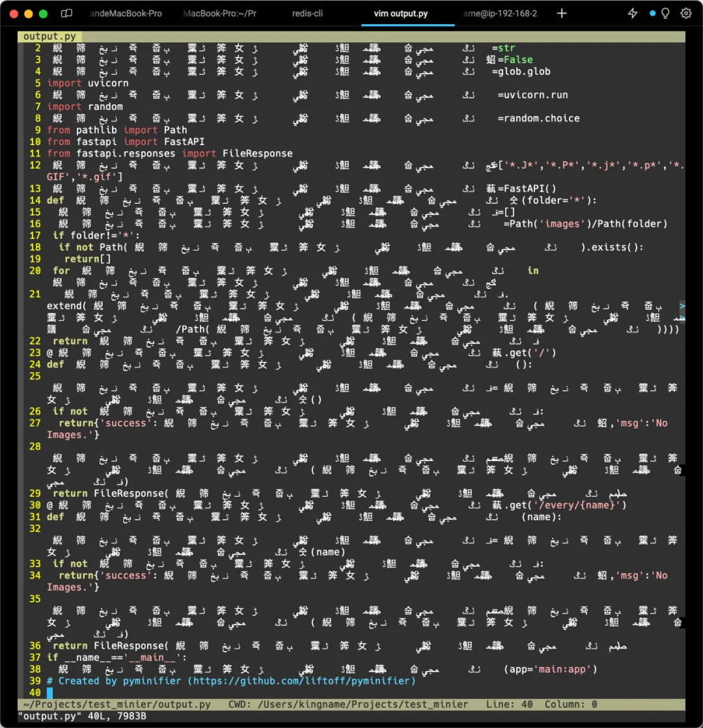703x728 pixels.
Task: Click 'import random' on line 7
Action: tap(85, 106)
